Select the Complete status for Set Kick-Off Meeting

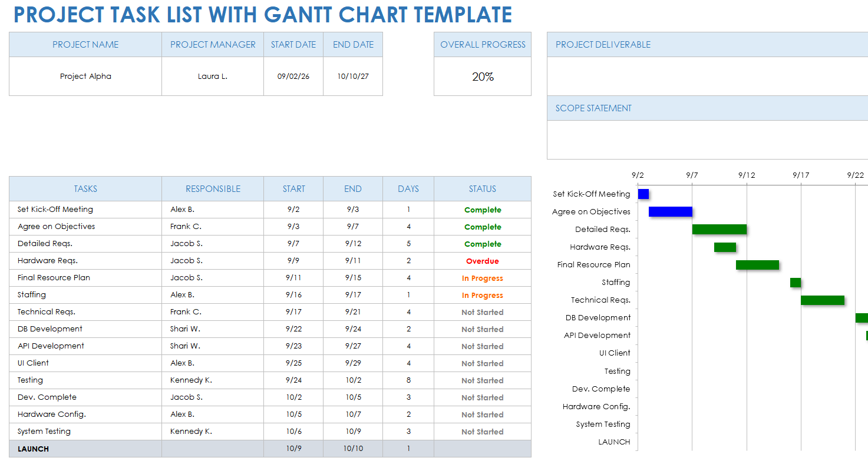click(x=482, y=210)
